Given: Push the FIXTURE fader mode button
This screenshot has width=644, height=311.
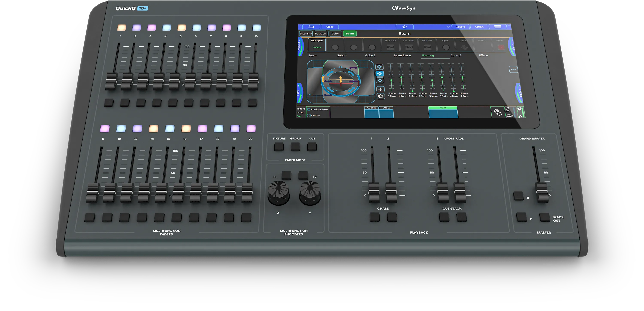Looking at the screenshot, I should pyautogui.click(x=279, y=147).
